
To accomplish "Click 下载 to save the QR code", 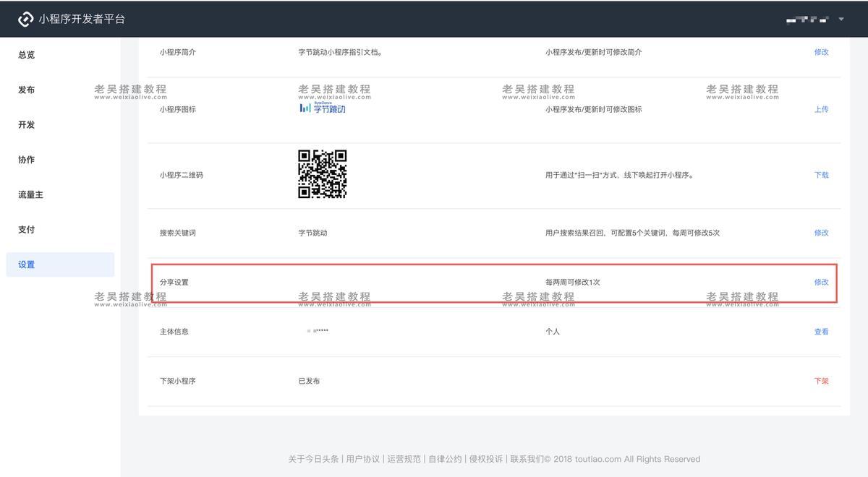I will (822, 174).
